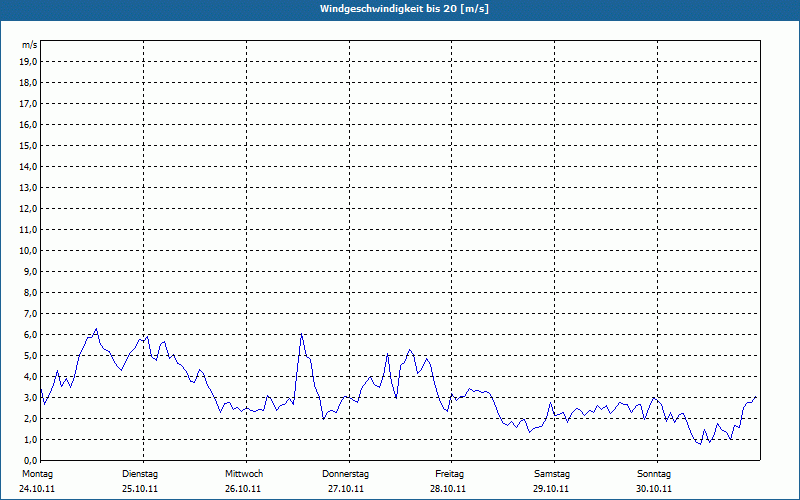Click the '3,0' y-axis label

click(30, 397)
